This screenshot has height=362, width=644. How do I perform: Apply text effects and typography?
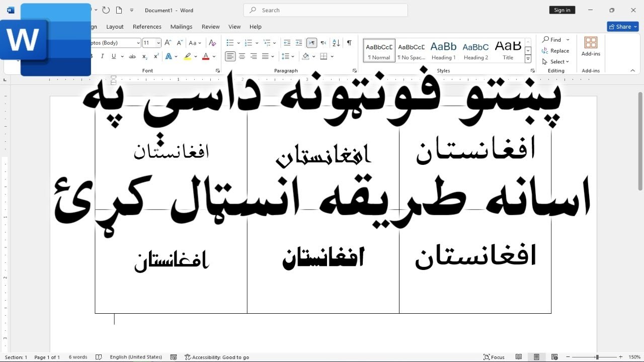169,56
